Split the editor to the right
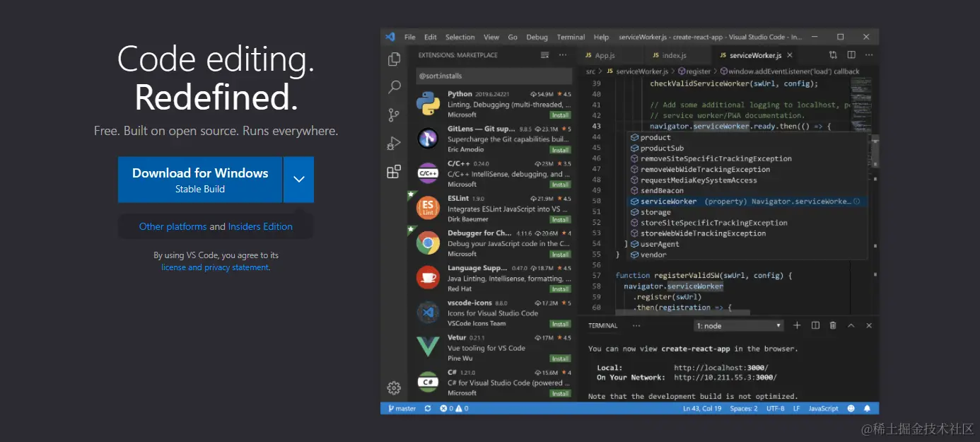 [x=851, y=55]
